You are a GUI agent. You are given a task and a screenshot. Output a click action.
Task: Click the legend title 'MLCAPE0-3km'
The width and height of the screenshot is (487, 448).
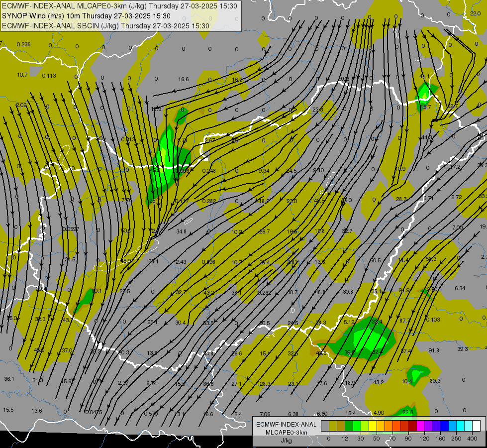pyautogui.click(x=287, y=433)
